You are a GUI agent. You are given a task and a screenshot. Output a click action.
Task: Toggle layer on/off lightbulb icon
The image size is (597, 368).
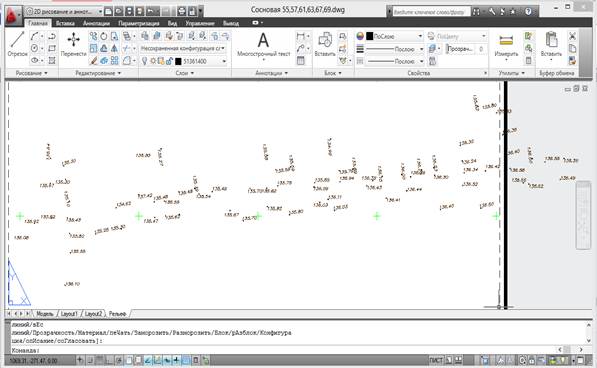click(x=144, y=61)
